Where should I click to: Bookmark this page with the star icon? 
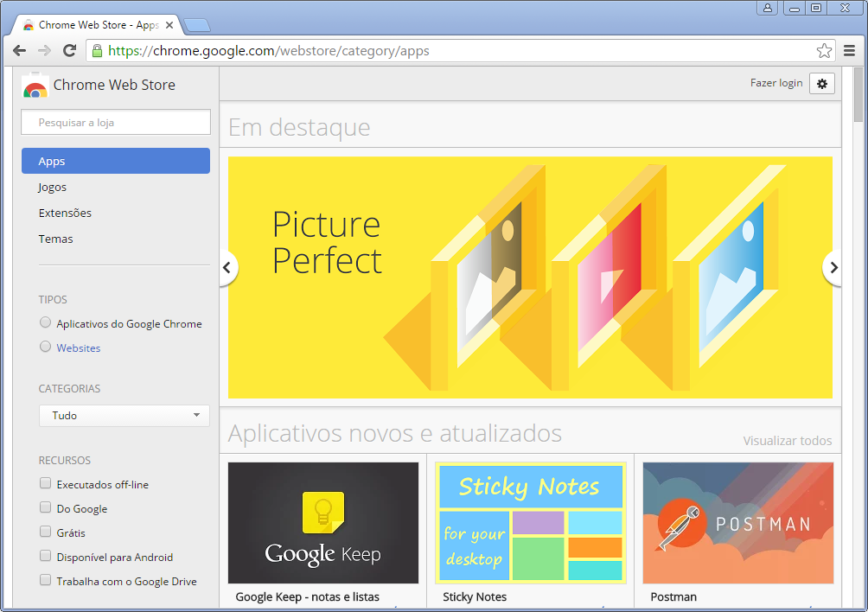point(824,51)
